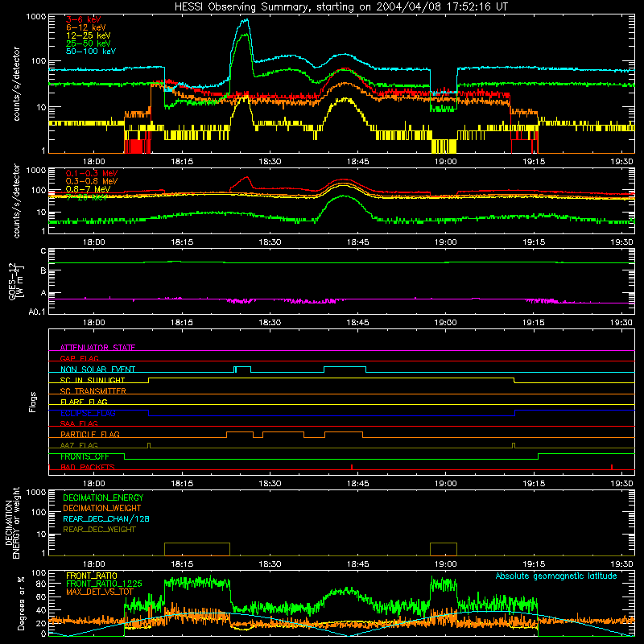This screenshot has height=644, width=644.
Task: Click the 18:45 tick under the MeV plot
Action: 357,242
